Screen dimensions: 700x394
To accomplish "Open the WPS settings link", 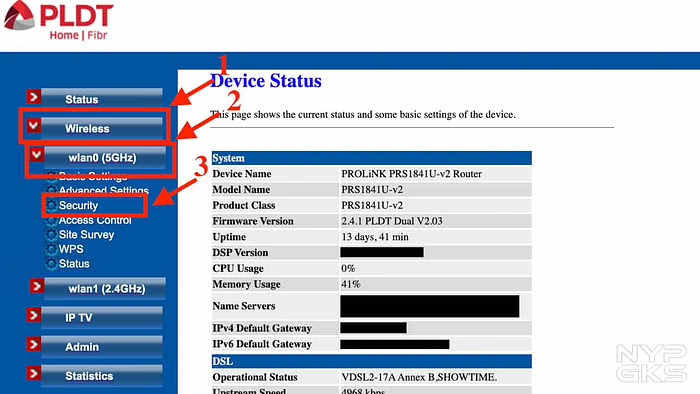I will pyautogui.click(x=71, y=249).
